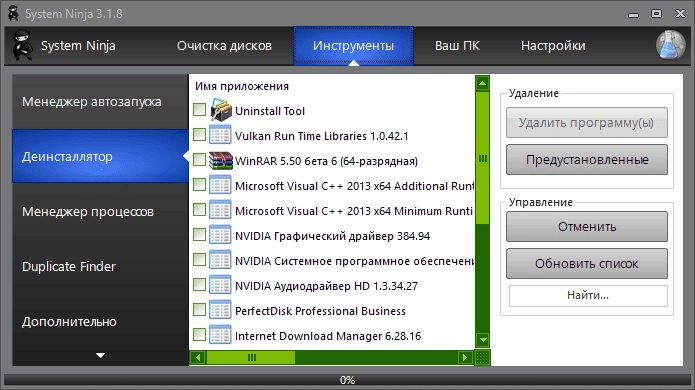Open Менеджер процессов in the sidebar

[100, 211]
